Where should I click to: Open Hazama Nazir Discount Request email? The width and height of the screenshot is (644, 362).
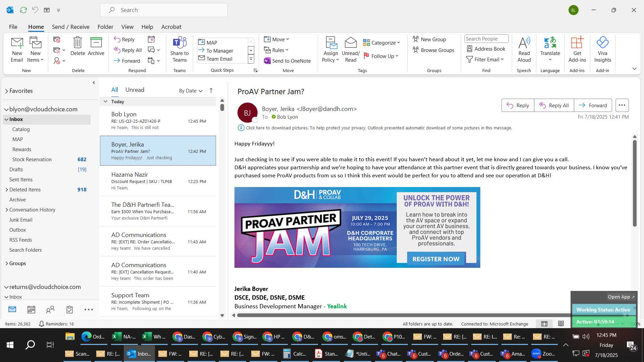coord(158,181)
